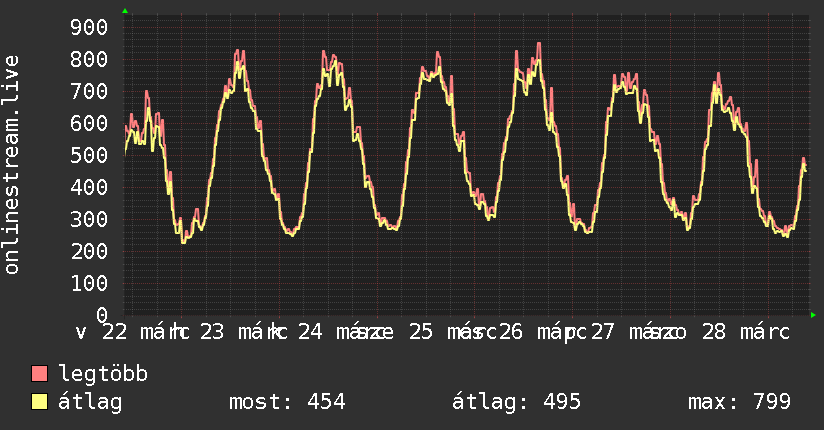Click the 26 date label on x-axis

pyautogui.click(x=510, y=332)
